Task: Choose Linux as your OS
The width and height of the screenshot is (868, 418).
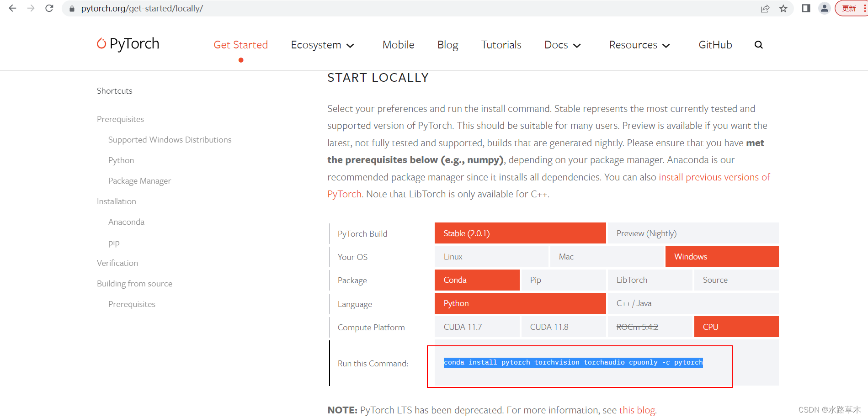Action: coord(491,256)
